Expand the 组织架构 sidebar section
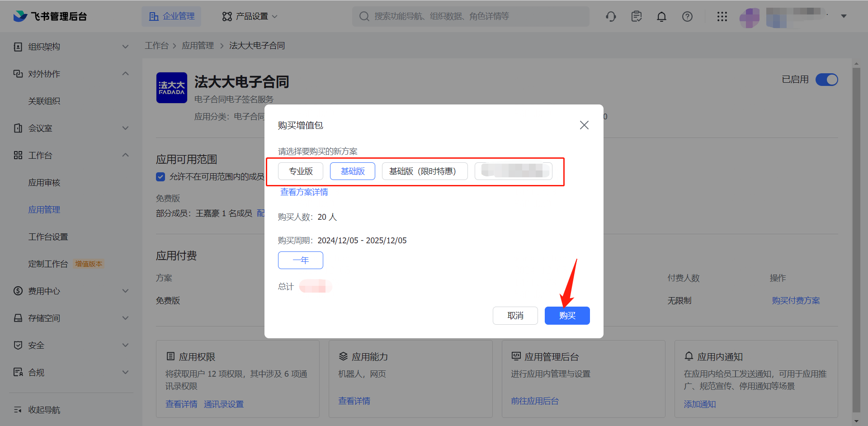Image resolution: width=868 pixels, height=426 pixels. 126,47
